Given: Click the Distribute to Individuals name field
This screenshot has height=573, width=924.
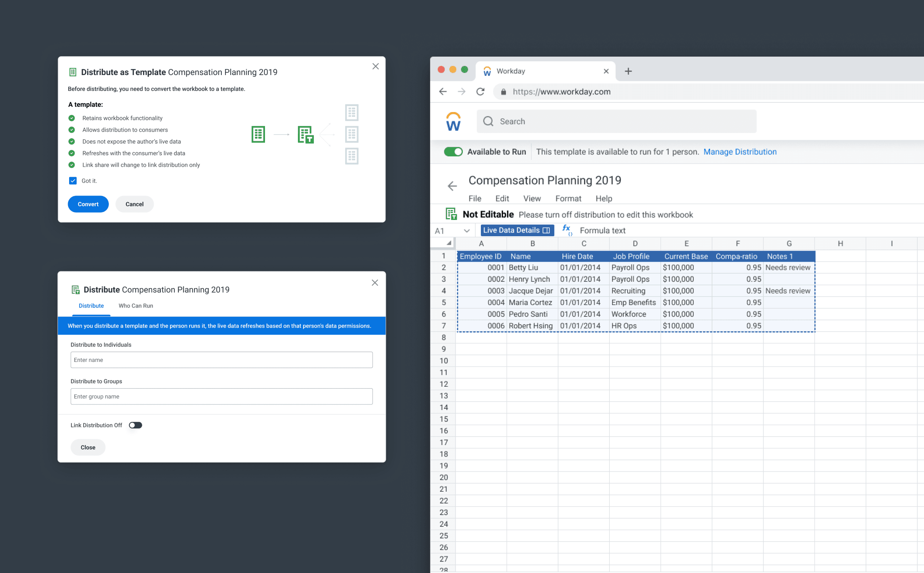Looking at the screenshot, I should pos(221,360).
